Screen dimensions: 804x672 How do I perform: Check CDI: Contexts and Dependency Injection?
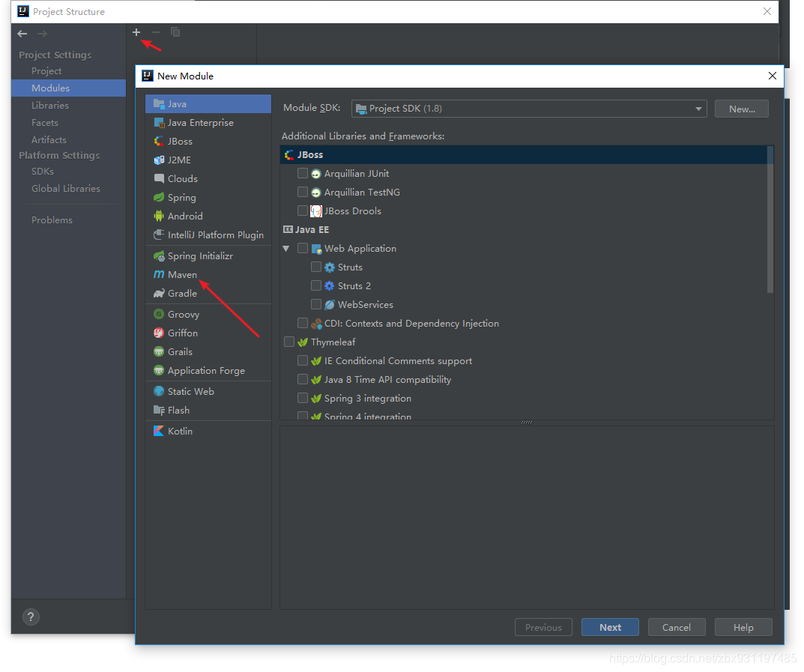click(x=303, y=323)
